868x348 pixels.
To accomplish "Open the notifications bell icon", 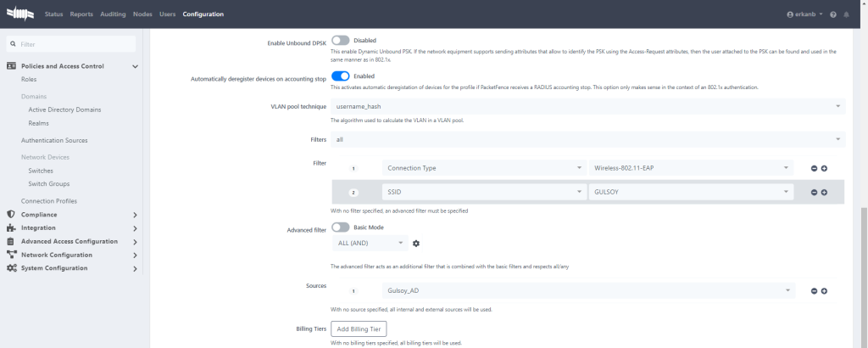I will [845, 14].
